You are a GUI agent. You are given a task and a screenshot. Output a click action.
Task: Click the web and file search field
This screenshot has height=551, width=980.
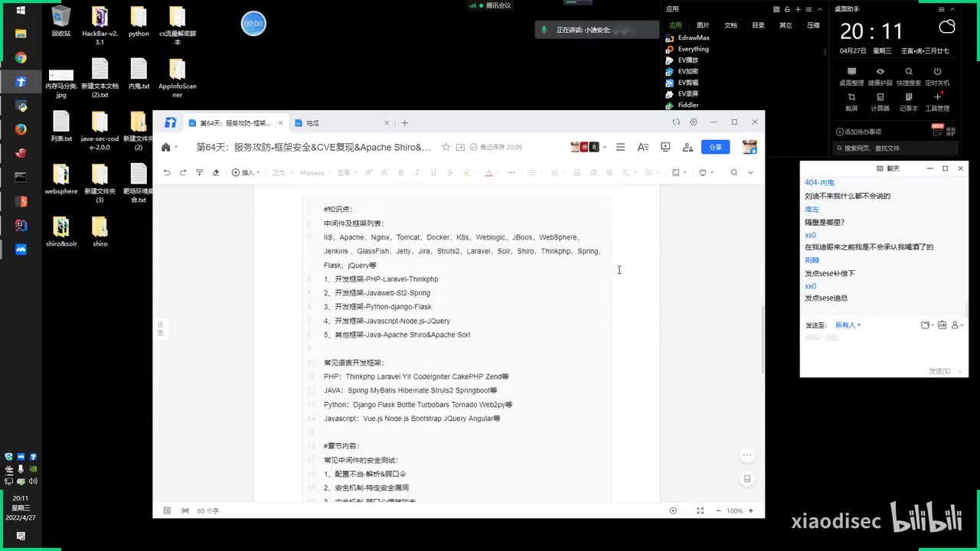895,148
